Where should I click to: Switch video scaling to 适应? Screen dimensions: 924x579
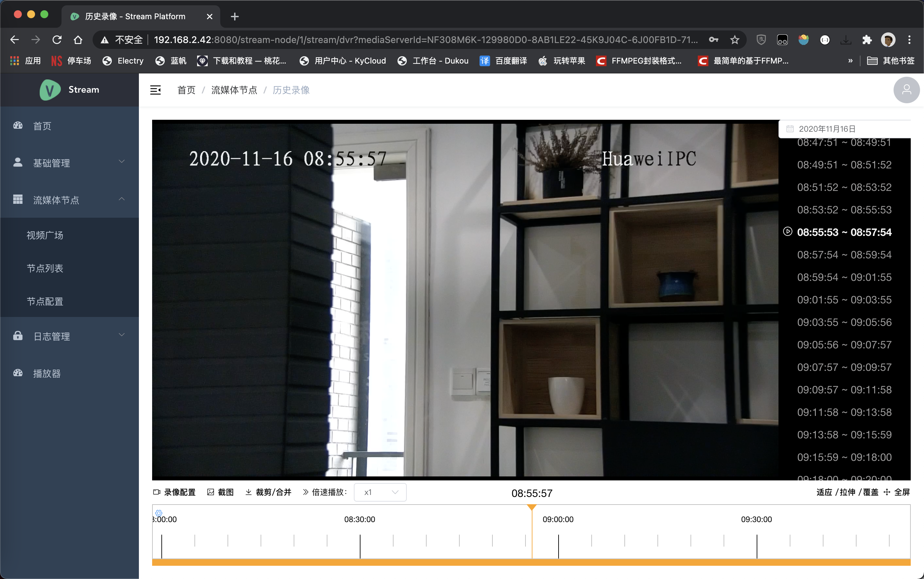point(824,492)
